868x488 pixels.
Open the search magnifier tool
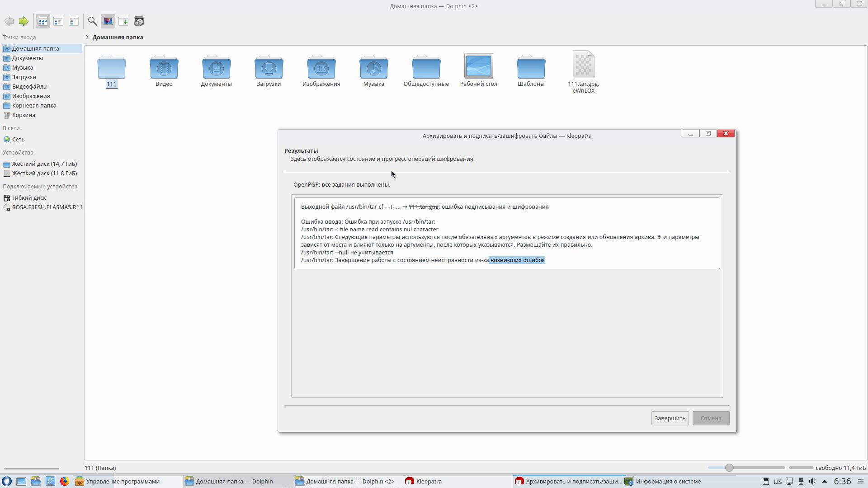pyautogui.click(x=93, y=21)
